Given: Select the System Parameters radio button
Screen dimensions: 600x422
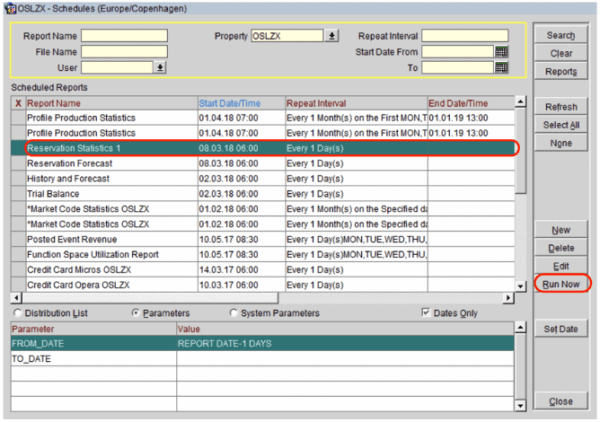Looking at the screenshot, I should click(x=233, y=313).
